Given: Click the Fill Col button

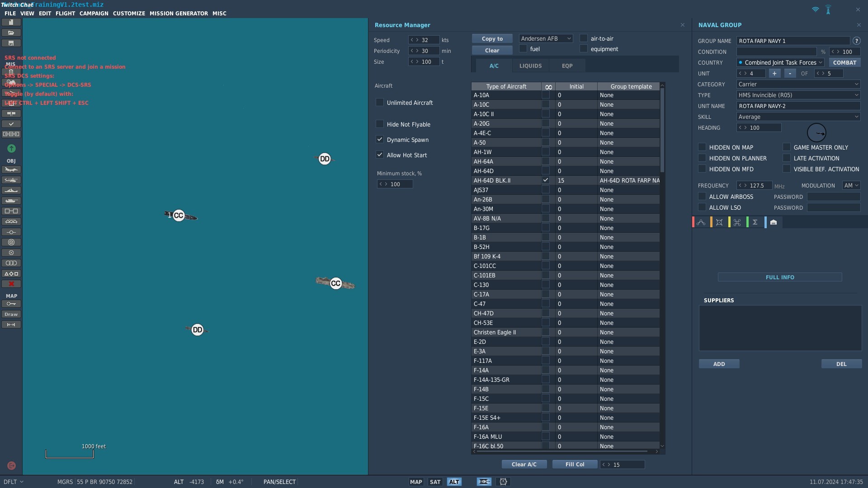Looking at the screenshot, I should coord(575,465).
